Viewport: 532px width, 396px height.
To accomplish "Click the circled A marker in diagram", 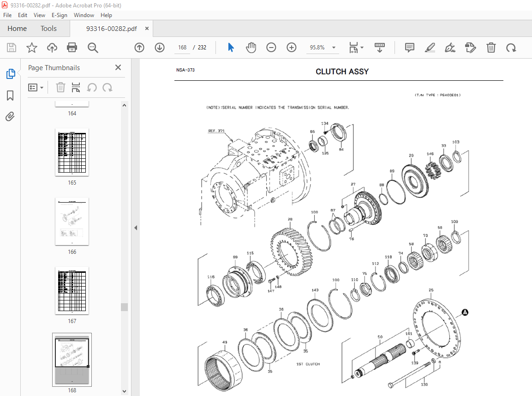I will pos(465,312).
